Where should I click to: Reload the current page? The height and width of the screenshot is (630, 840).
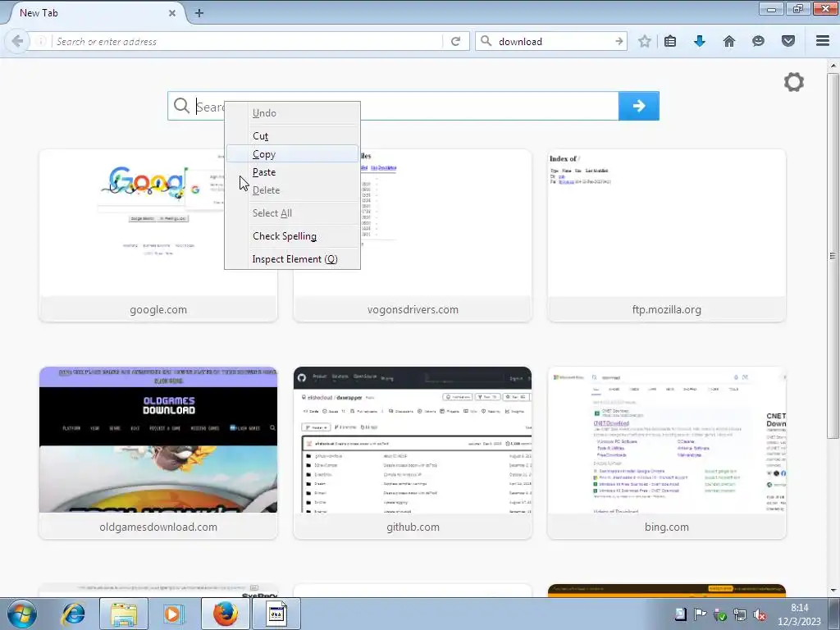click(455, 41)
